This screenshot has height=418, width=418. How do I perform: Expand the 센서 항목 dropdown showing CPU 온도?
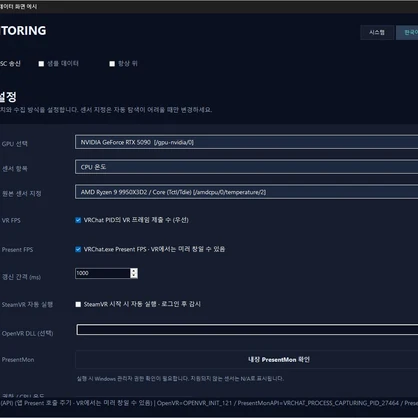246,167
